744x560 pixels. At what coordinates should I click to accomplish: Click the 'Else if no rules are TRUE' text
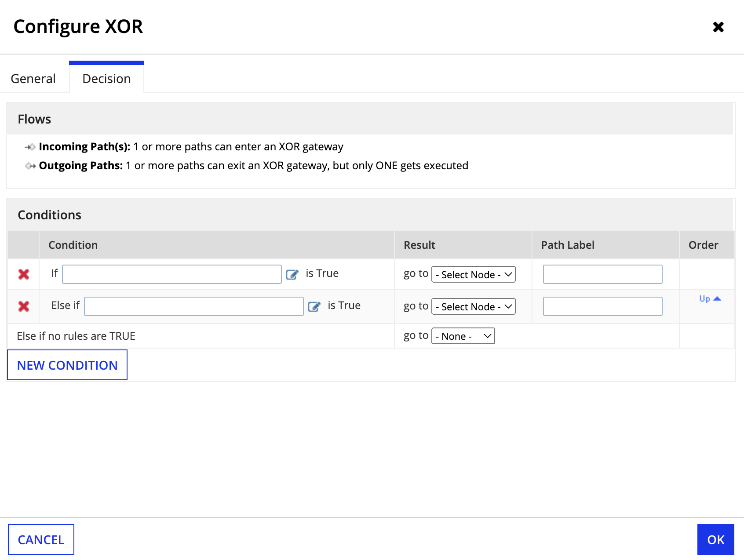(x=76, y=336)
